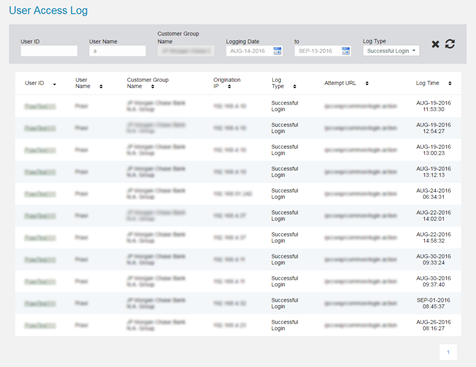Click the refresh search icon
Image resolution: width=476 pixels, height=367 pixels.
pyautogui.click(x=450, y=44)
